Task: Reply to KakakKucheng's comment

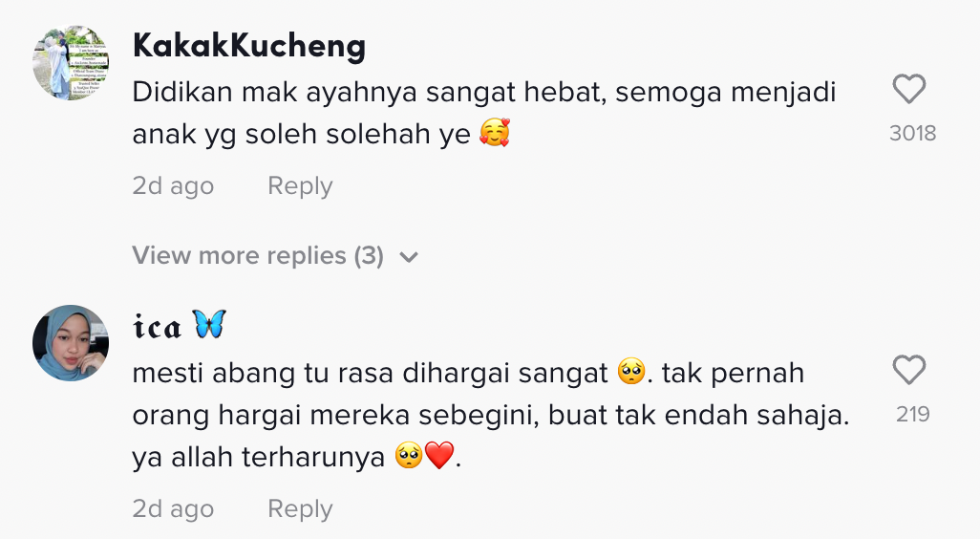Action: pyautogui.click(x=300, y=185)
